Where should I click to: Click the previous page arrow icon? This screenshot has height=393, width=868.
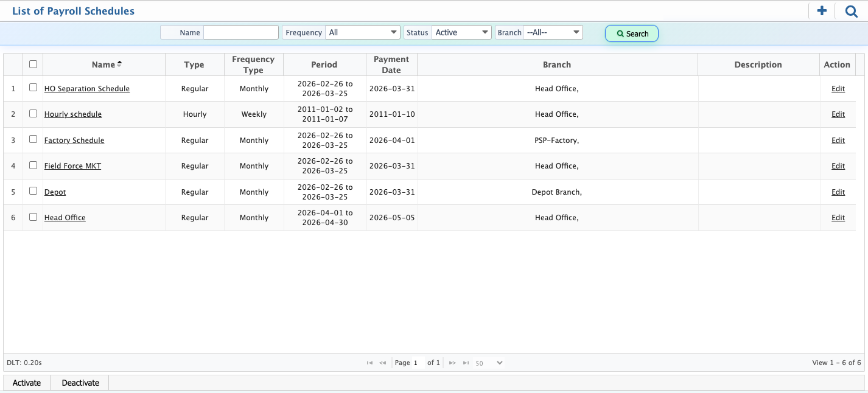pos(382,363)
